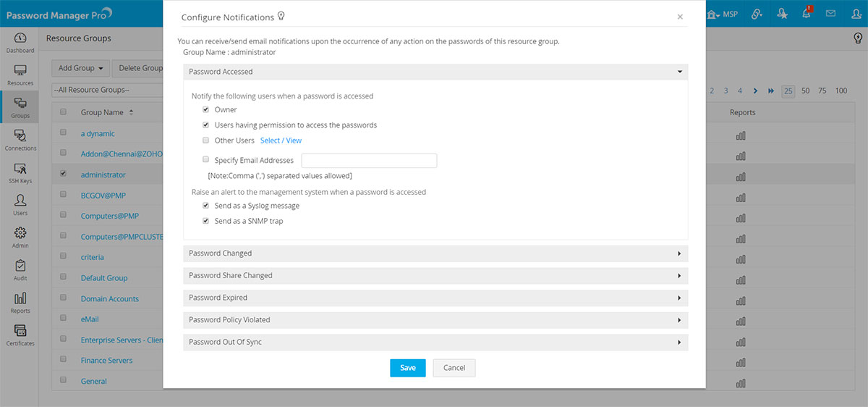Toggle Send as a SNMP trap
This screenshot has height=407, width=868.
[206, 221]
